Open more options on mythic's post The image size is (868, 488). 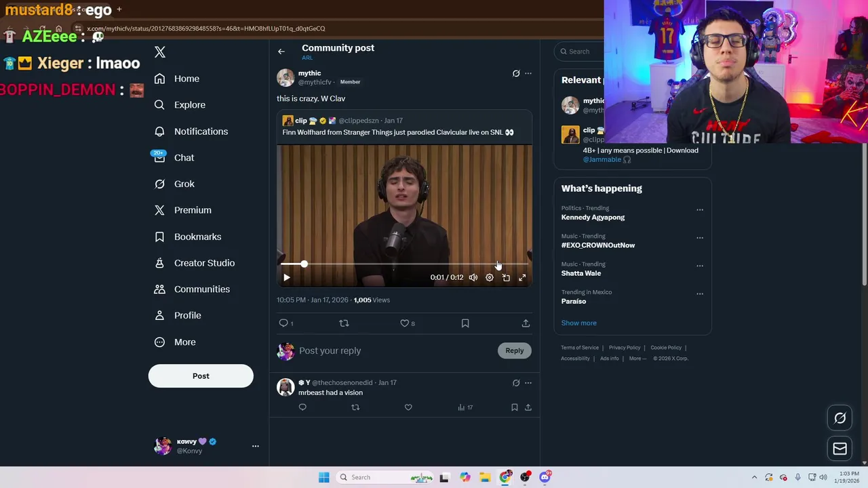528,73
